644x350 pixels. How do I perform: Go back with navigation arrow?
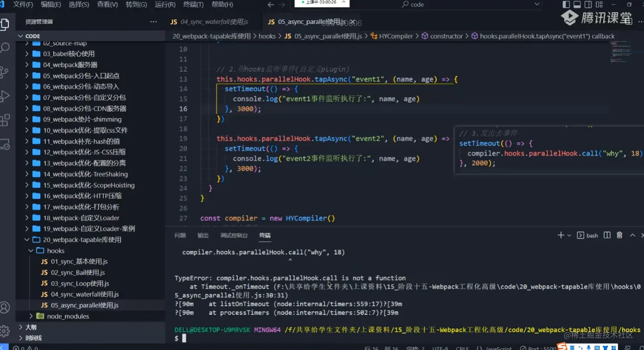271,5
